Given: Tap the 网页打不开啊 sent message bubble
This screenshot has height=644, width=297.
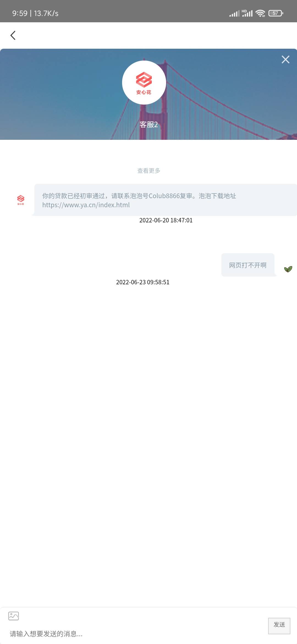Looking at the screenshot, I should coord(248,265).
